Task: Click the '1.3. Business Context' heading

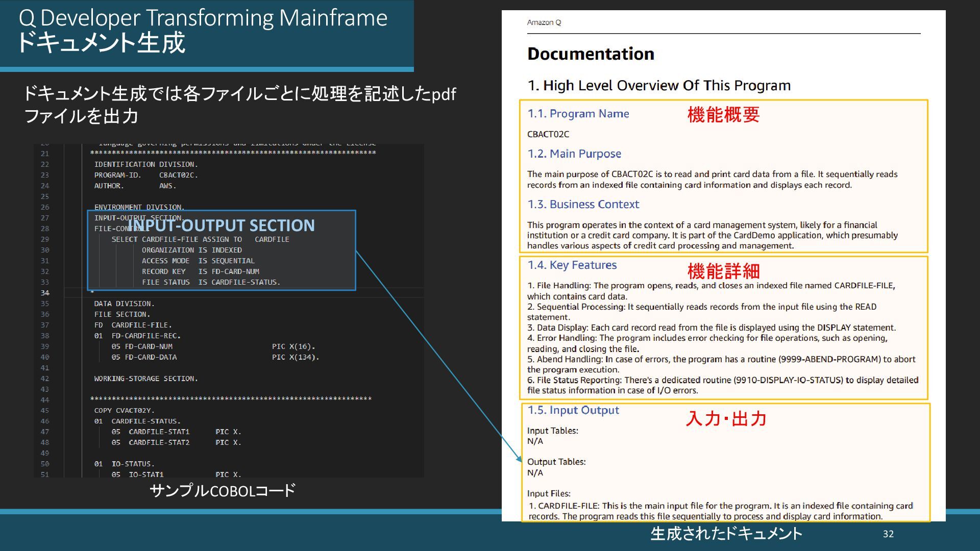Action: pos(583,205)
